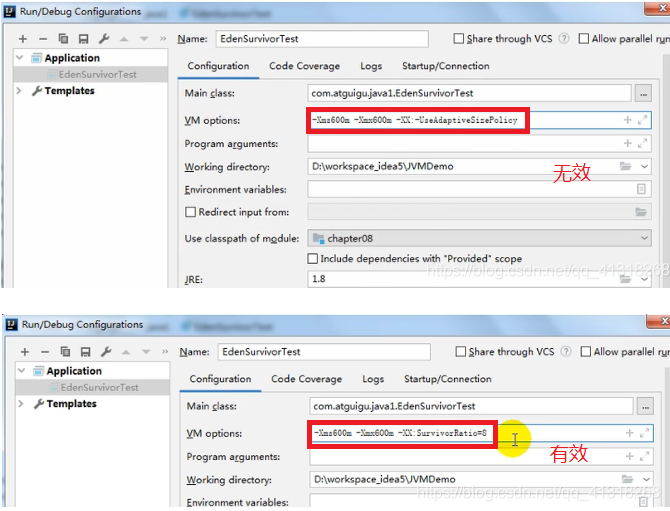This screenshot has width=670, height=511.
Task: Expand the VM options field in lower dialog
Action: tap(644, 433)
